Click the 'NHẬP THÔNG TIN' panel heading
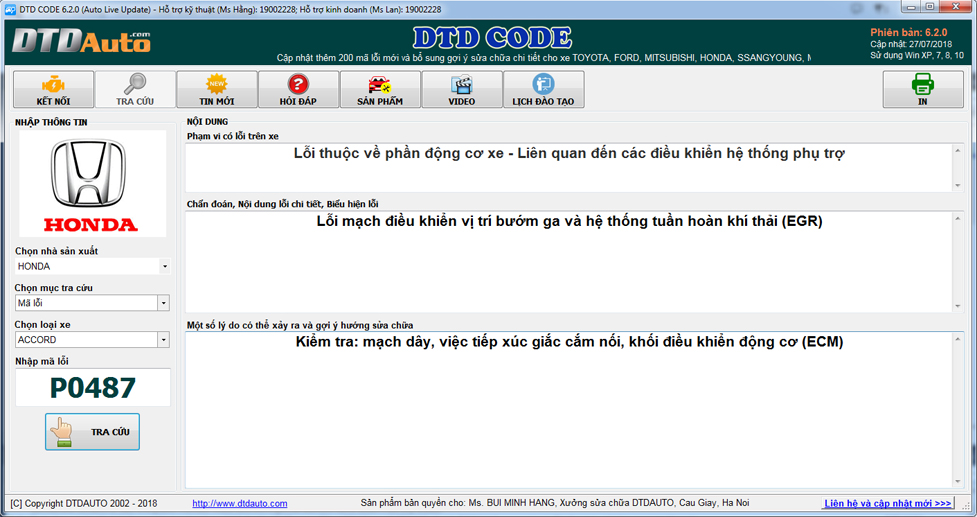Image resolution: width=977 pixels, height=517 pixels. [51, 123]
